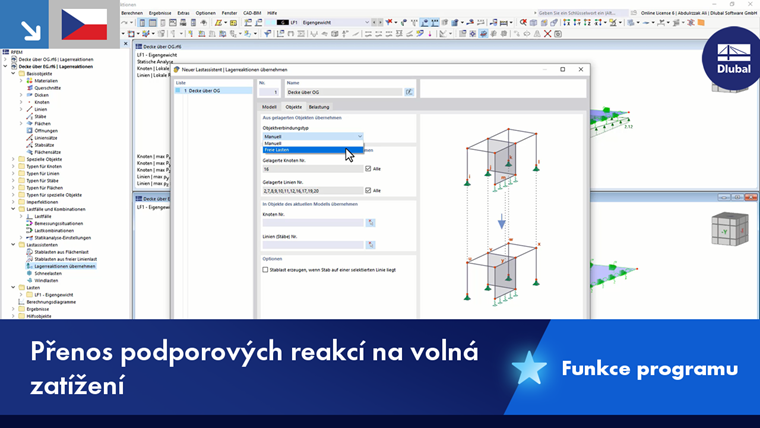The image size is (760, 428).
Task: Toggle Alle checkbox for Gelagerte Knoten
Action: coord(368,169)
